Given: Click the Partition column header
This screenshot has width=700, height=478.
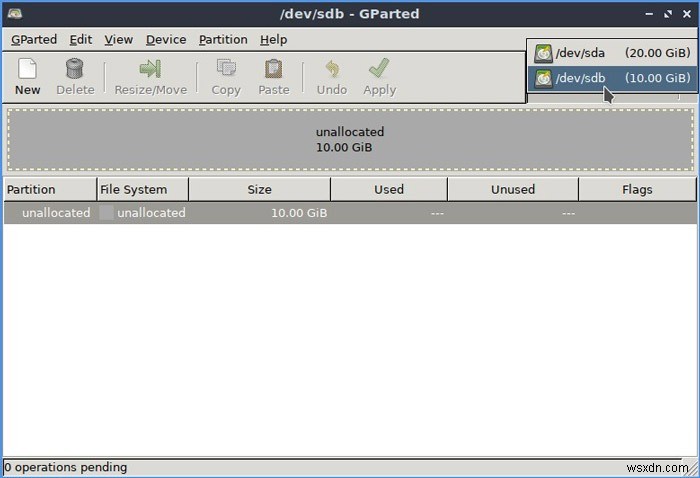Looking at the screenshot, I should (x=50, y=190).
